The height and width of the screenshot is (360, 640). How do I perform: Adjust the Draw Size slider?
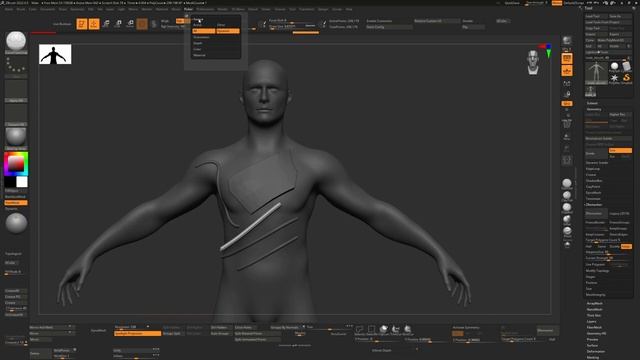pyautogui.click(x=293, y=27)
